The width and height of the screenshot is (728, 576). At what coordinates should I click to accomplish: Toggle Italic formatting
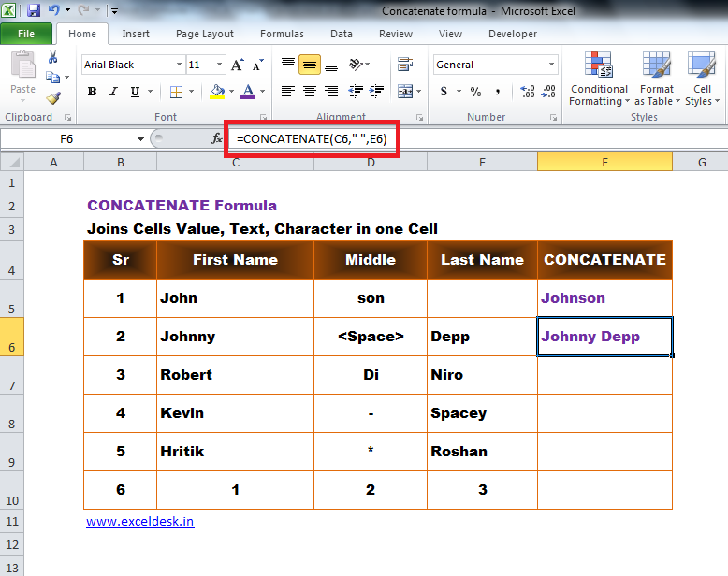tap(113, 92)
